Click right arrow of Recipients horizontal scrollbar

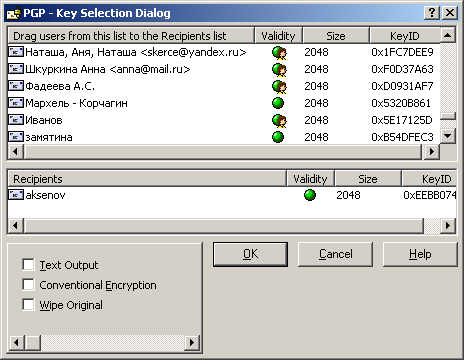[x=448, y=226]
